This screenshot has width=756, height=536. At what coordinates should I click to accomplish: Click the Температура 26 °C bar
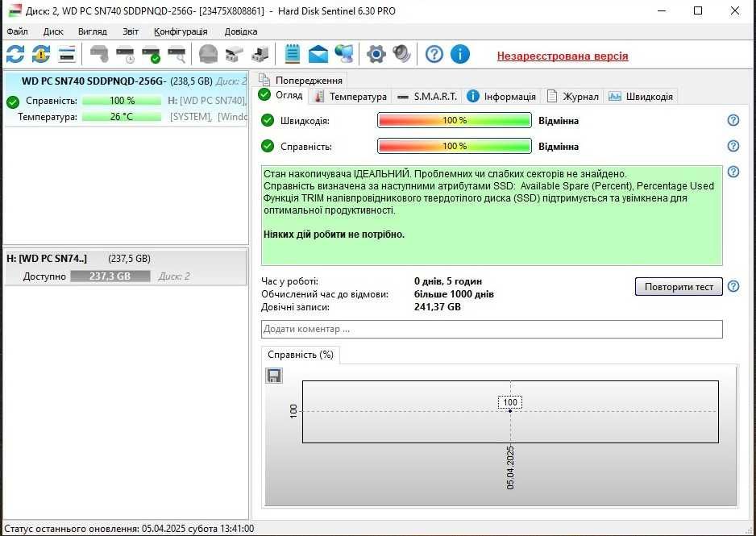coord(122,117)
